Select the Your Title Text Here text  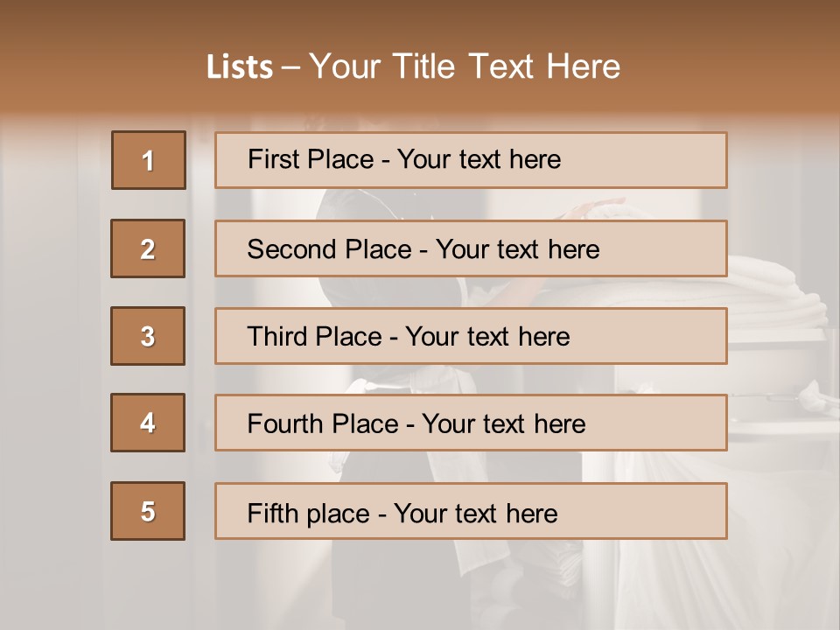465,67
